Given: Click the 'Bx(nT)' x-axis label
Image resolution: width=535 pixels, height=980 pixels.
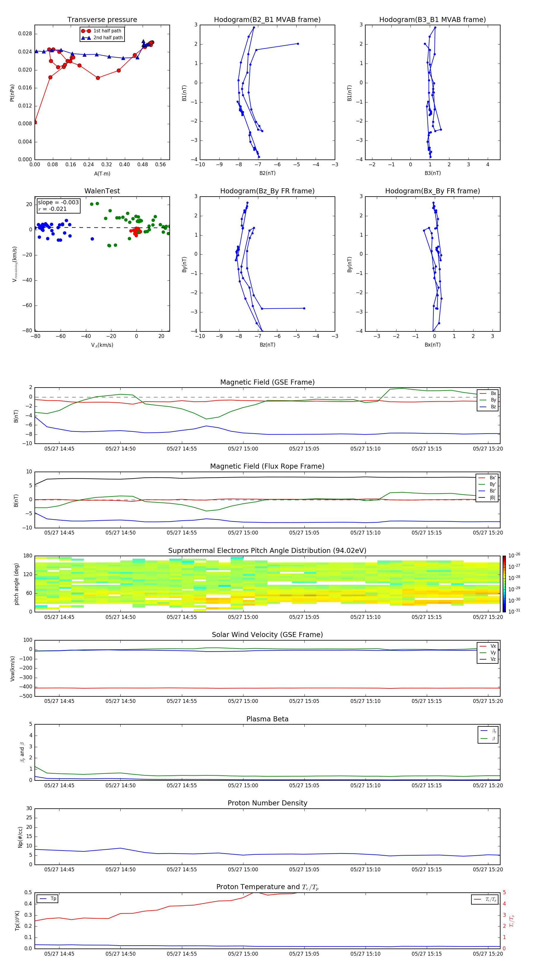Looking at the screenshot, I should 432,345.
